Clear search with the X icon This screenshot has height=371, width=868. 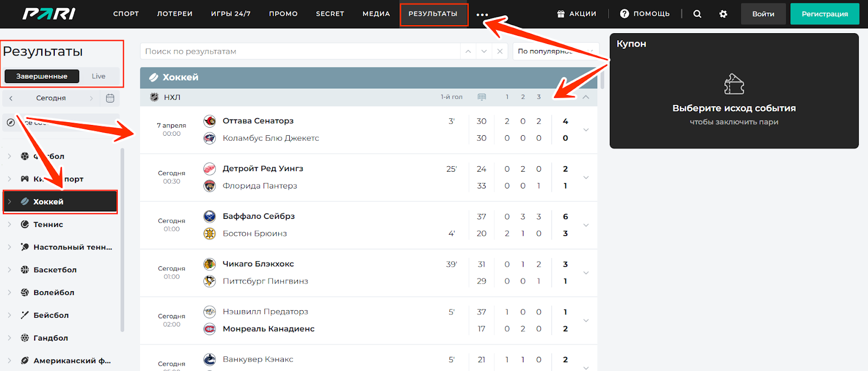click(500, 52)
